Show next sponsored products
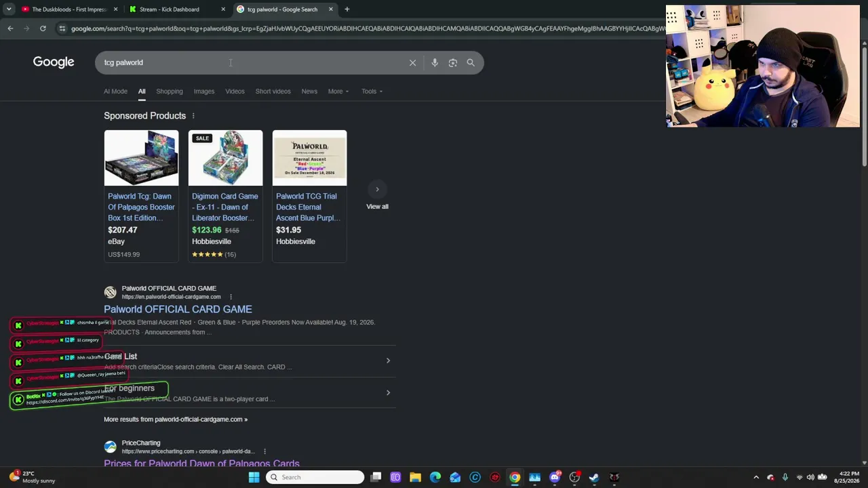868x488 pixels. (377, 189)
